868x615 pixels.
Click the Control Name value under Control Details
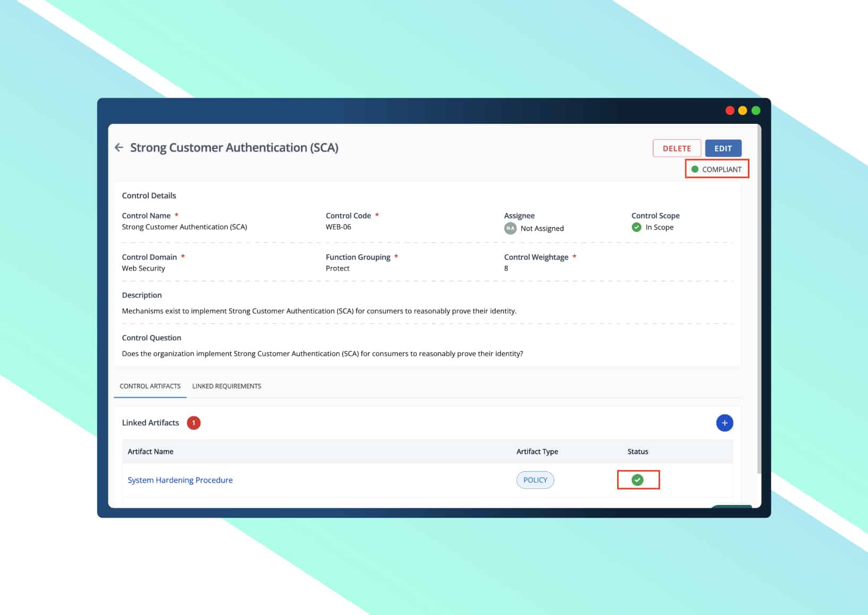click(x=184, y=227)
